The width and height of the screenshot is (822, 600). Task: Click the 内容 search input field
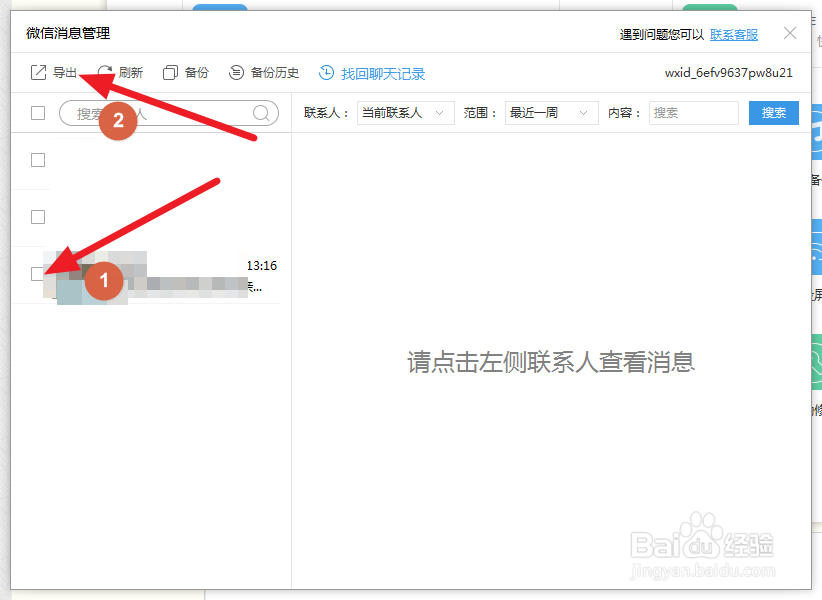(694, 113)
